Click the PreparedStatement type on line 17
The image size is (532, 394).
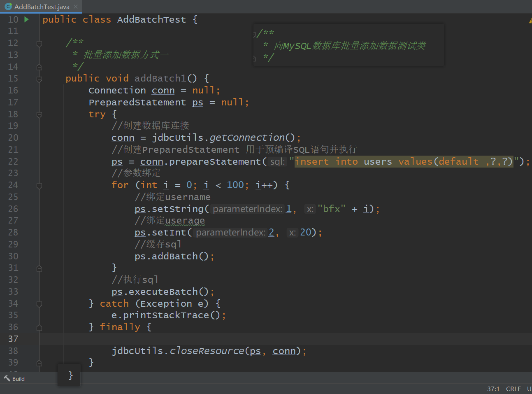[x=137, y=103]
